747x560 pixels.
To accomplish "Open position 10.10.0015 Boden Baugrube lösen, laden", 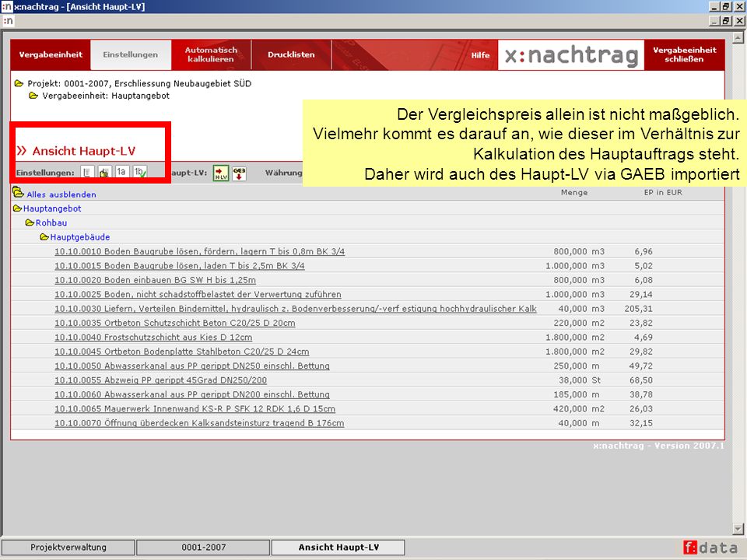I will 180,266.
